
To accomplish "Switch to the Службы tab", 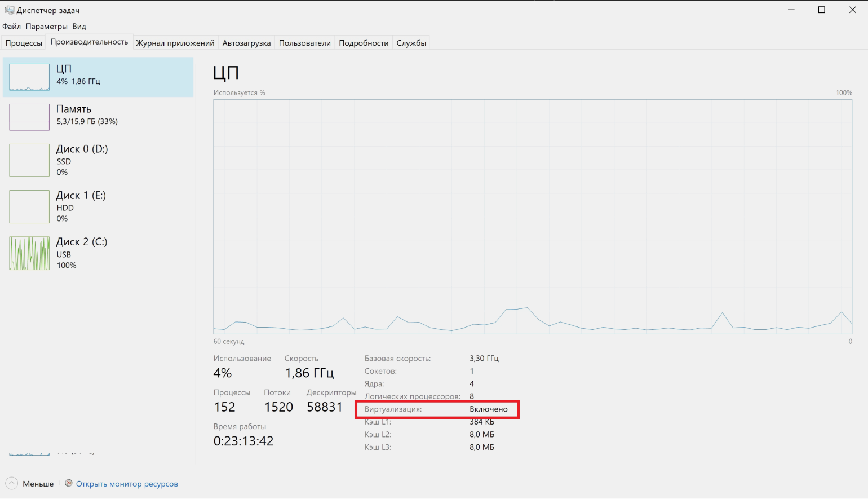I will pyautogui.click(x=411, y=43).
